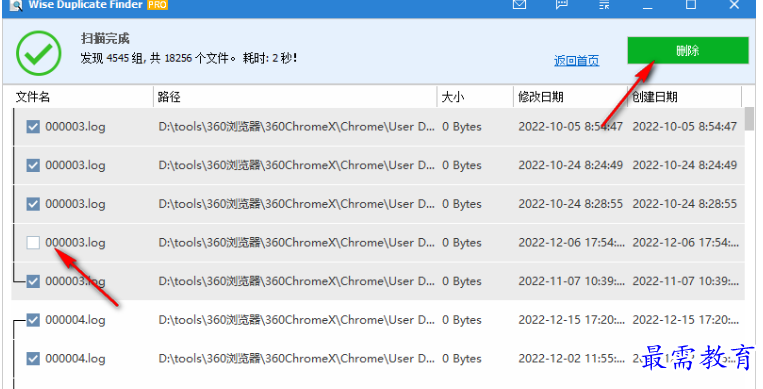Click the green 删除 button
The image size is (763, 389).
[688, 51]
